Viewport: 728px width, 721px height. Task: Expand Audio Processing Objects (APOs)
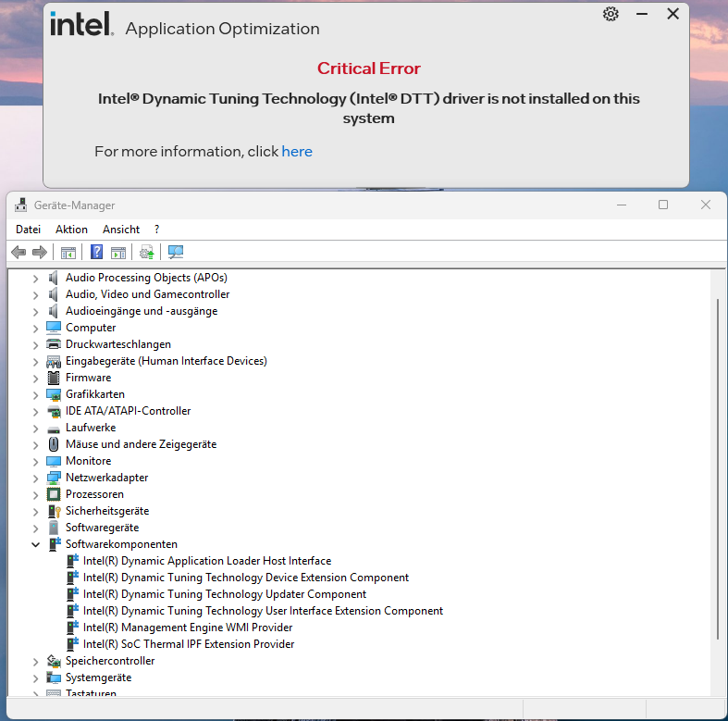[36, 279]
